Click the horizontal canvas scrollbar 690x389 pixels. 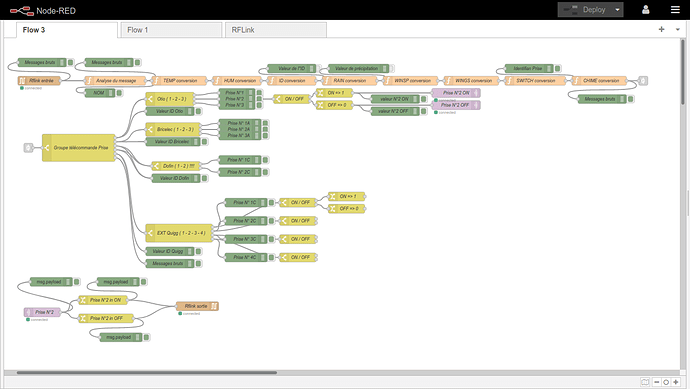(x=147, y=373)
